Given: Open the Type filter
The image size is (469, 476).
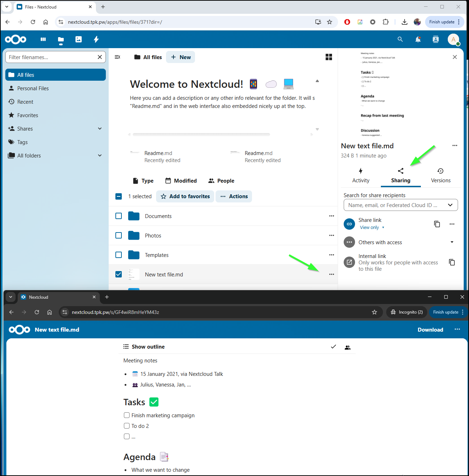Looking at the screenshot, I should (143, 181).
